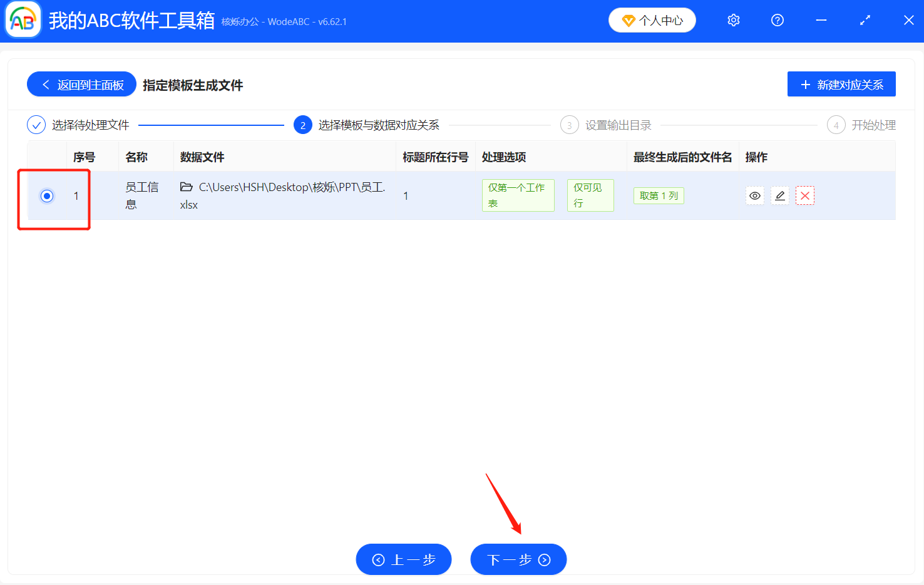This screenshot has height=585, width=924.
Task: Click the completed 选择待处理文件 step check
Action: tap(36, 125)
